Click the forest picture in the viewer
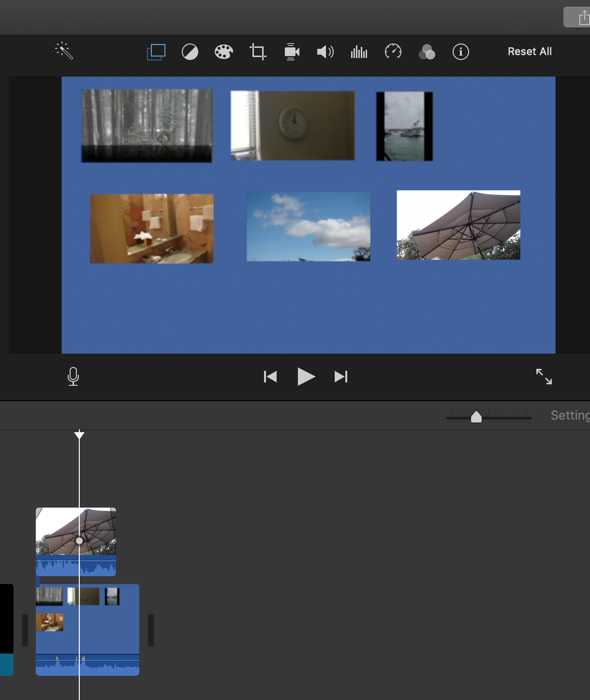The width and height of the screenshot is (590, 700). [x=147, y=126]
